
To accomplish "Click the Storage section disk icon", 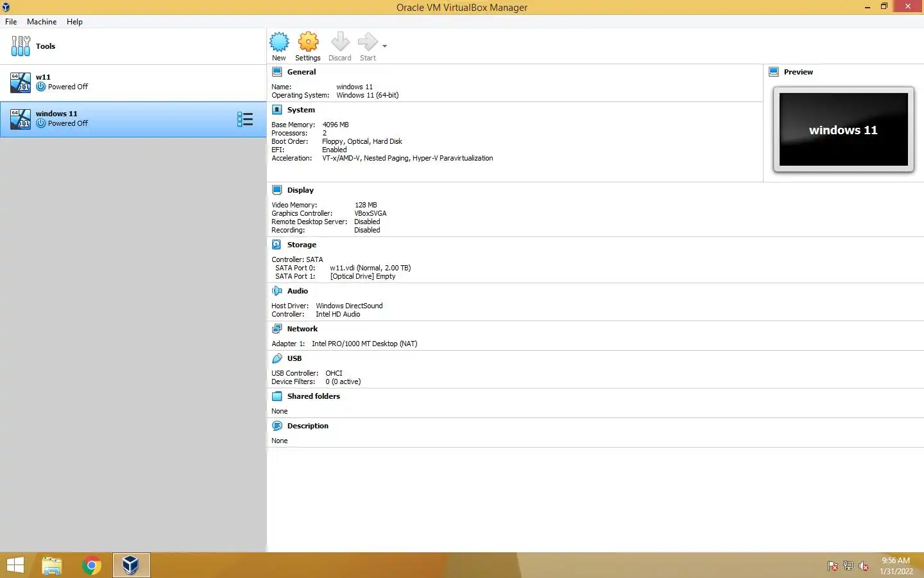I will 277,245.
